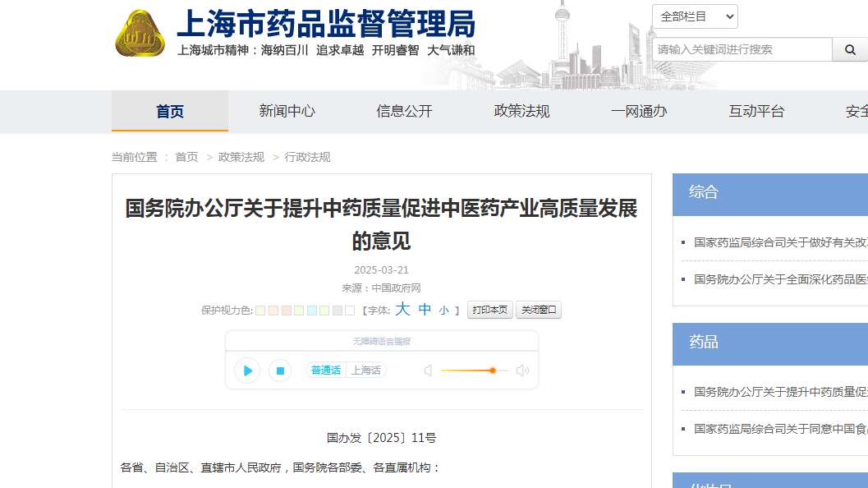Stop the voice broadcast audio

280,371
